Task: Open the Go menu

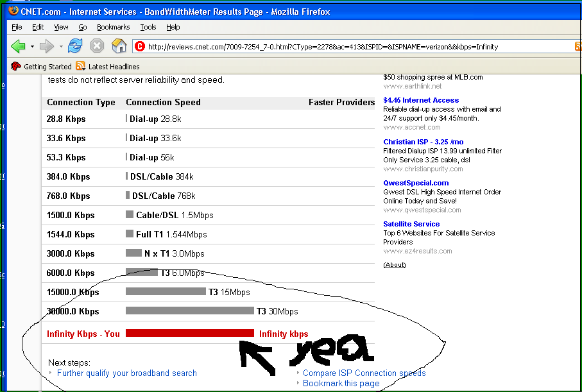Action: point(82,27)
